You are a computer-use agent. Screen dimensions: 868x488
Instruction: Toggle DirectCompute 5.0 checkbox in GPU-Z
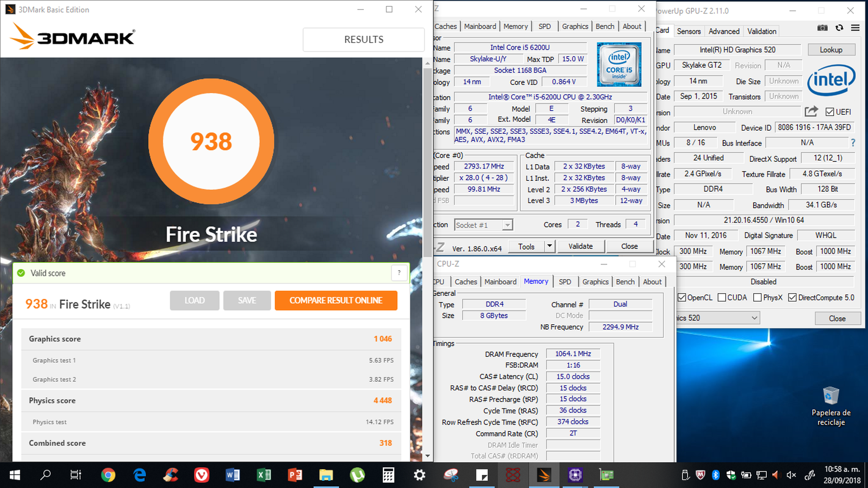tap(792, 298)
